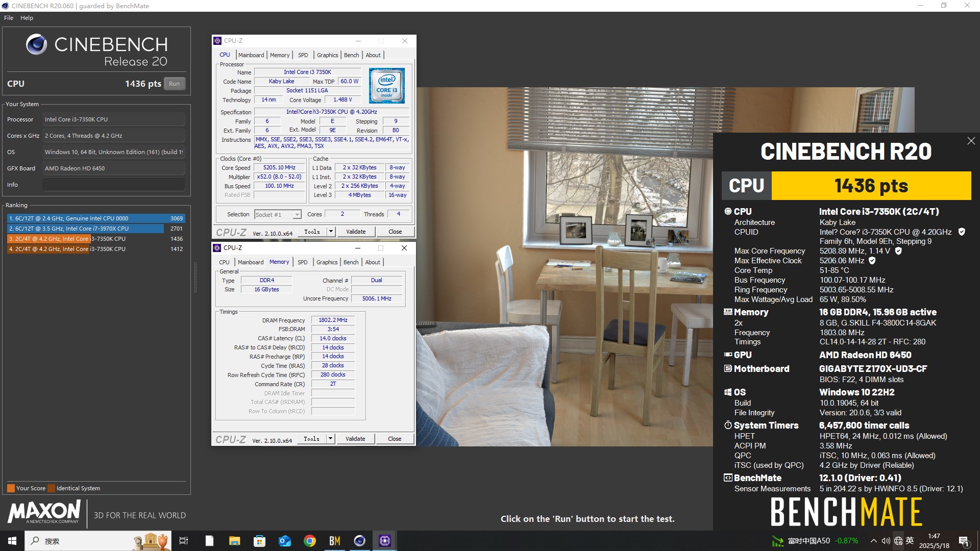Click the BenchMate CPU section icon

click(728, 211)
